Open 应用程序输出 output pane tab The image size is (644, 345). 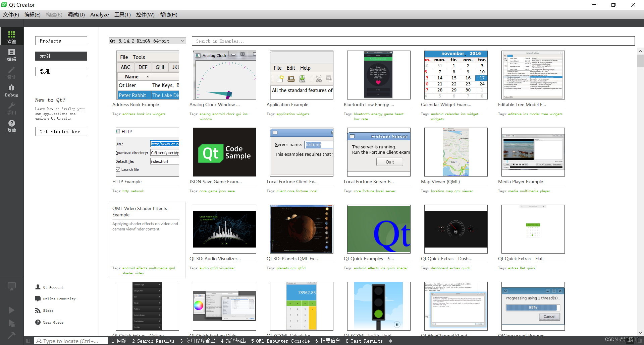198,341
